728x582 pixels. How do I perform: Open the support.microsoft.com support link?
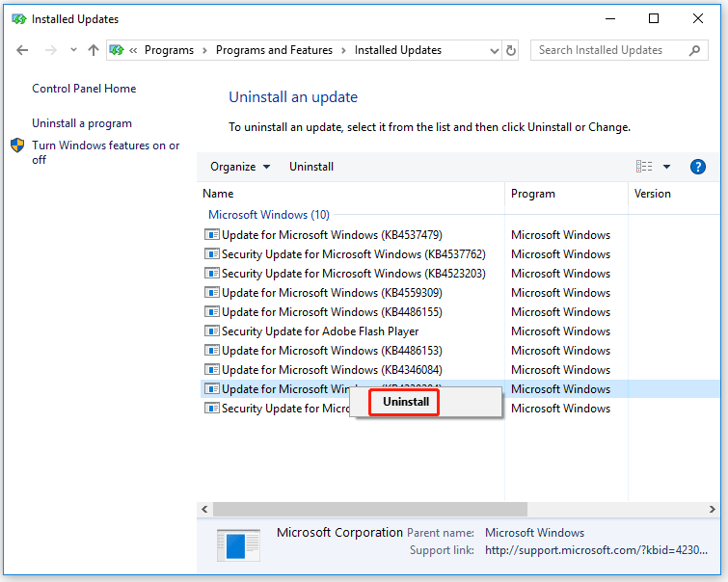click(x=596, y=550)
